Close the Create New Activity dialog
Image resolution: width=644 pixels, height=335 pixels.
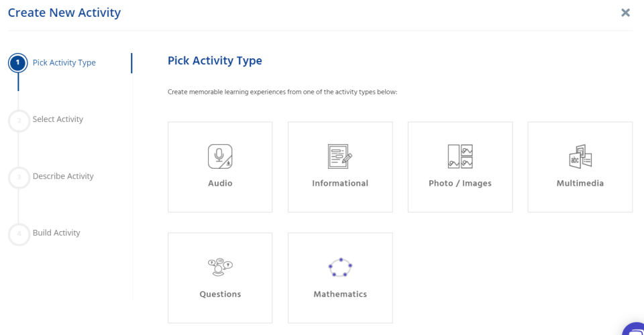pyautogui.click(x=625, y=13)
